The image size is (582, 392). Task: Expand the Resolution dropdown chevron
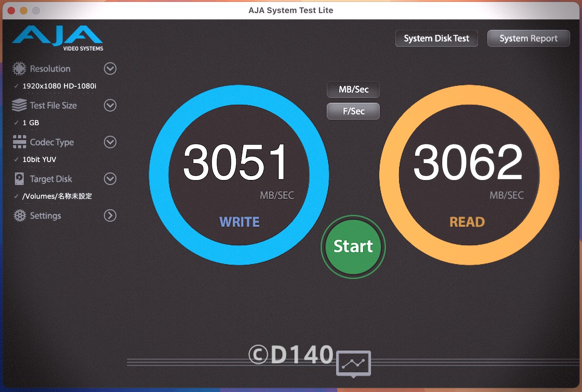pos(110,68)
